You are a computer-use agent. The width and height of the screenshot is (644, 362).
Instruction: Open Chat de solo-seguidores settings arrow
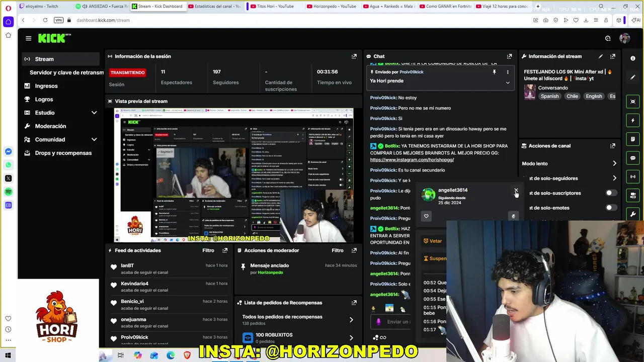coord(614,178)
